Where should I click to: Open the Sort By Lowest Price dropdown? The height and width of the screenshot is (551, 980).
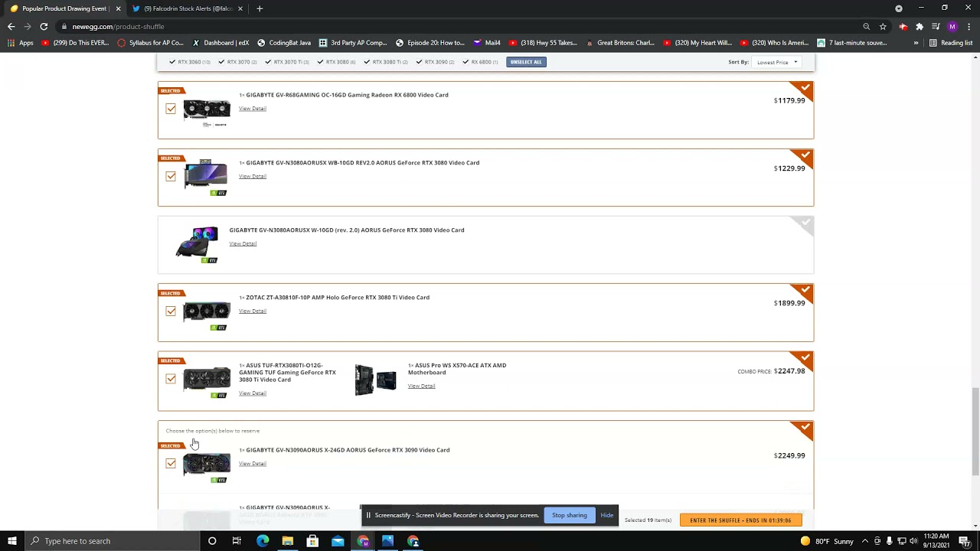point(776,62)
